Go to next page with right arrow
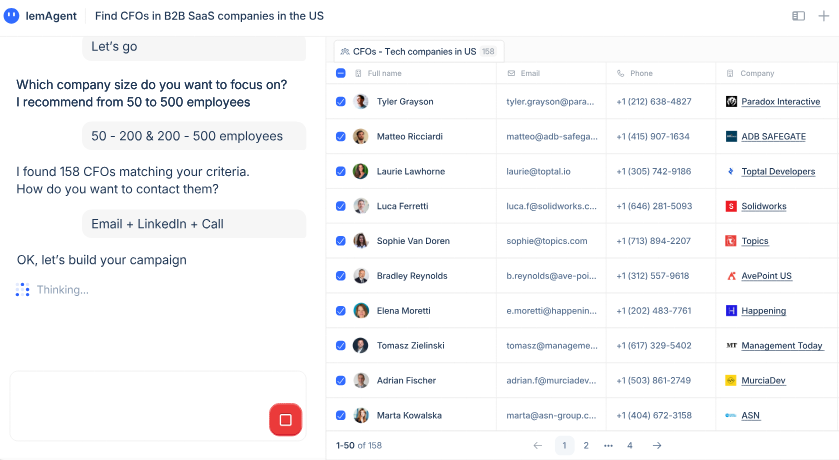 (x=657, y=446)
